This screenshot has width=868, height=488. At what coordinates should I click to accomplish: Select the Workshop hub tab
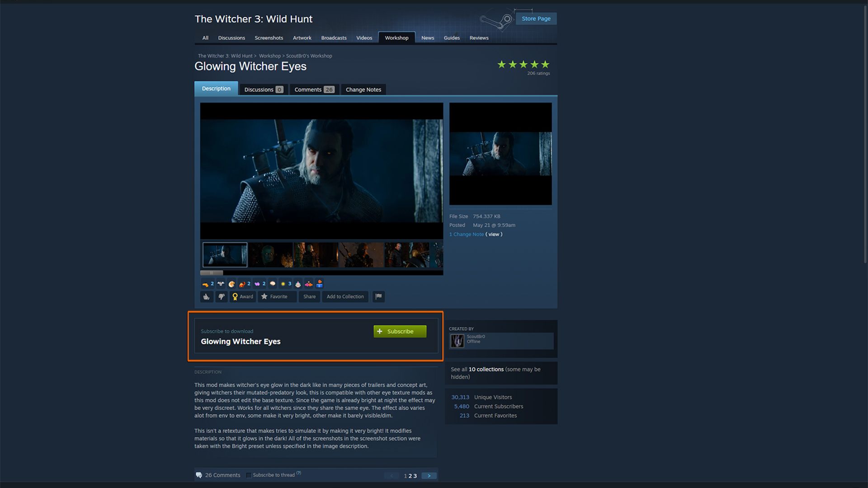point(397,38)
